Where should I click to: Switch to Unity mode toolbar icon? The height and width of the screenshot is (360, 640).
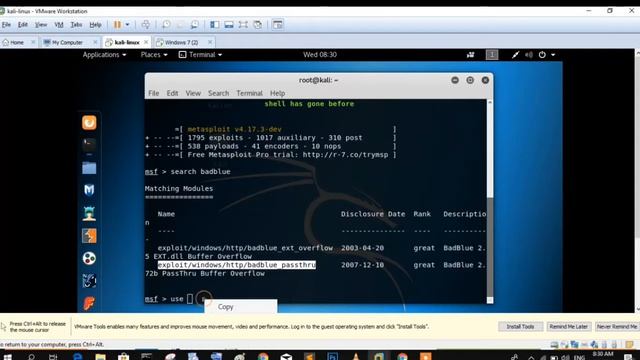(258, 24)
